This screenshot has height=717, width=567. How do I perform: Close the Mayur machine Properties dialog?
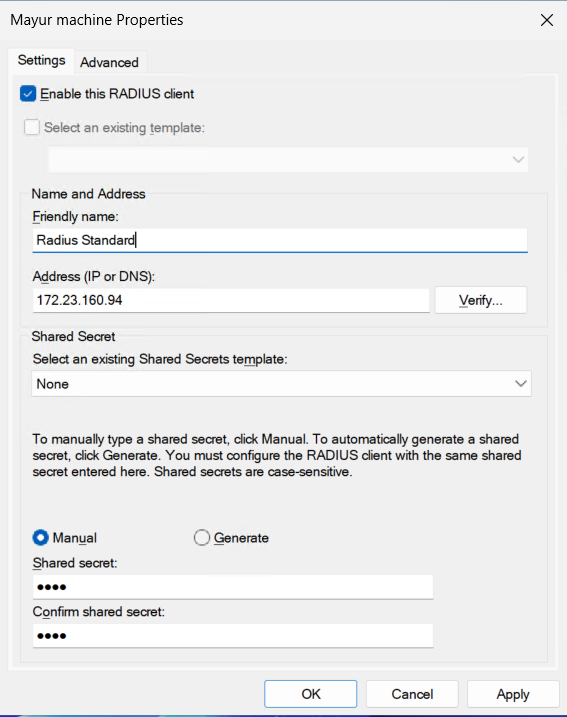point(547,20)
